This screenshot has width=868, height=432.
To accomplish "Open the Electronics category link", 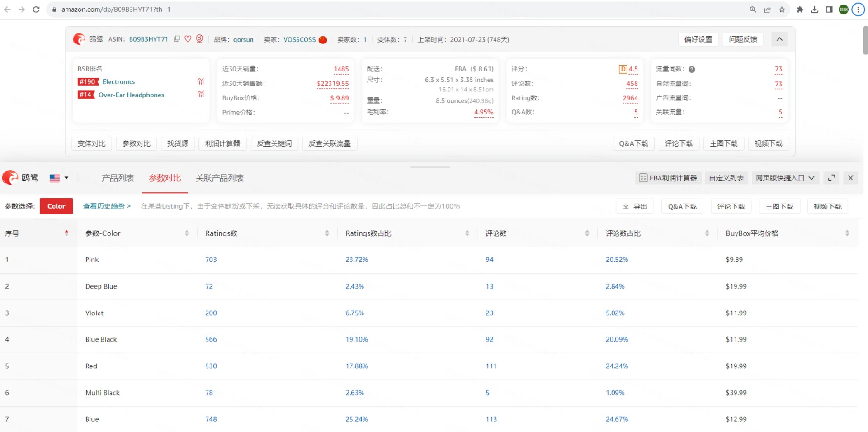I will [118, 81].
